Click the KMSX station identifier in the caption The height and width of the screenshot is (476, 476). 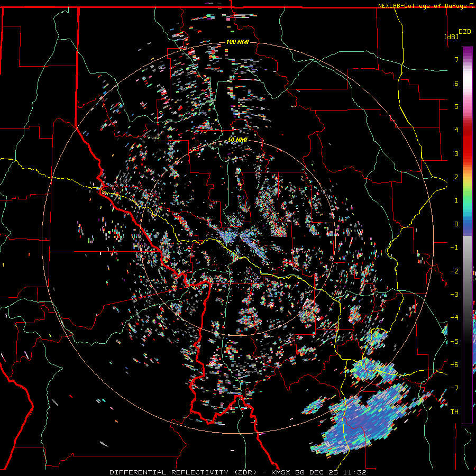[281, 472]
